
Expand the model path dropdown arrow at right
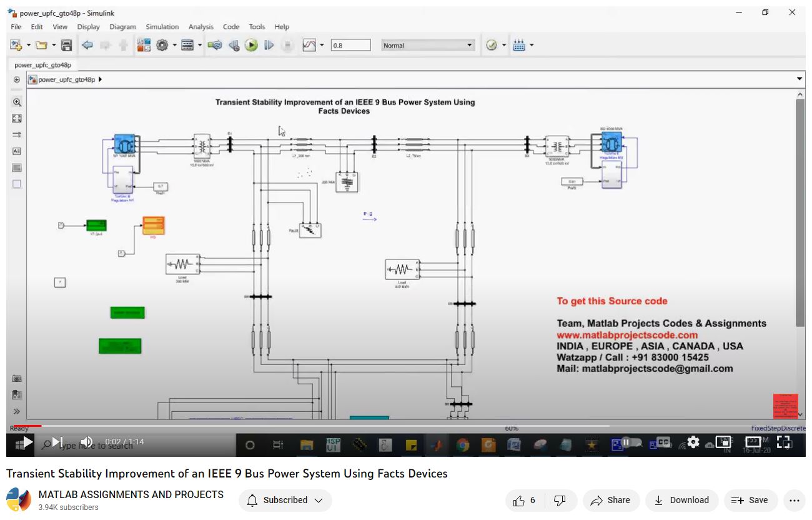[800, 79]
